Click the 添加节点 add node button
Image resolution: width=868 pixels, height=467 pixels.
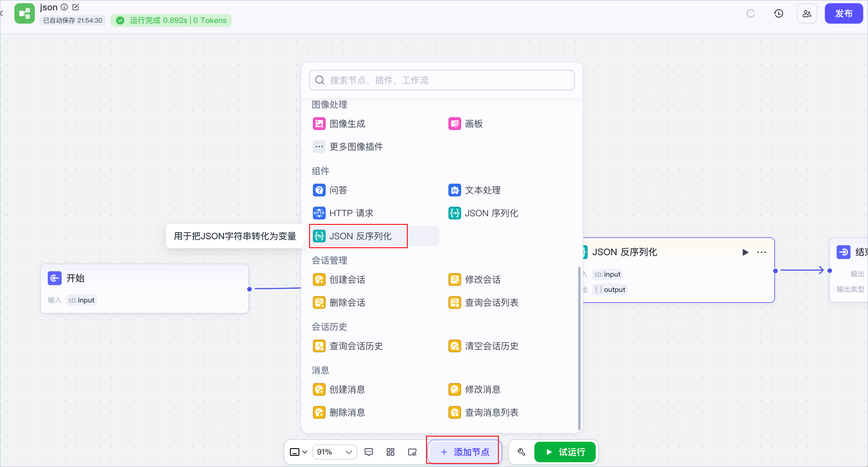[x=465, y=452]
